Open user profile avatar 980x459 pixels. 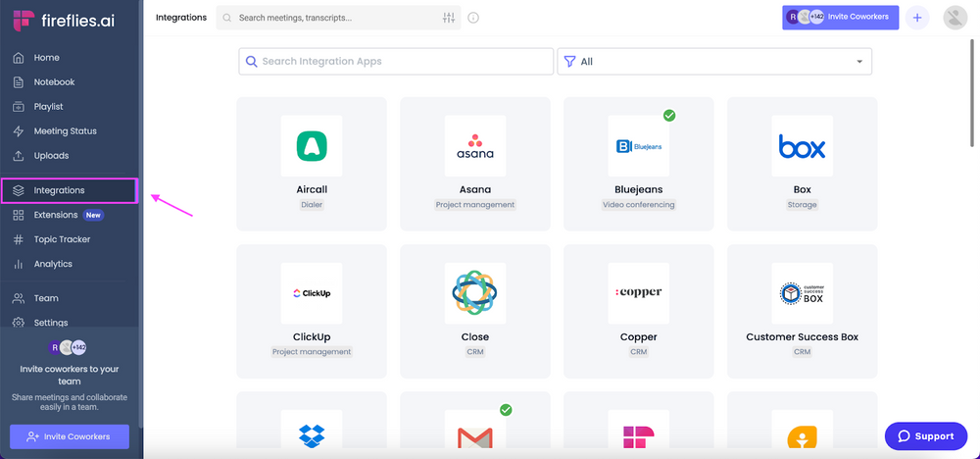(955, 18)
